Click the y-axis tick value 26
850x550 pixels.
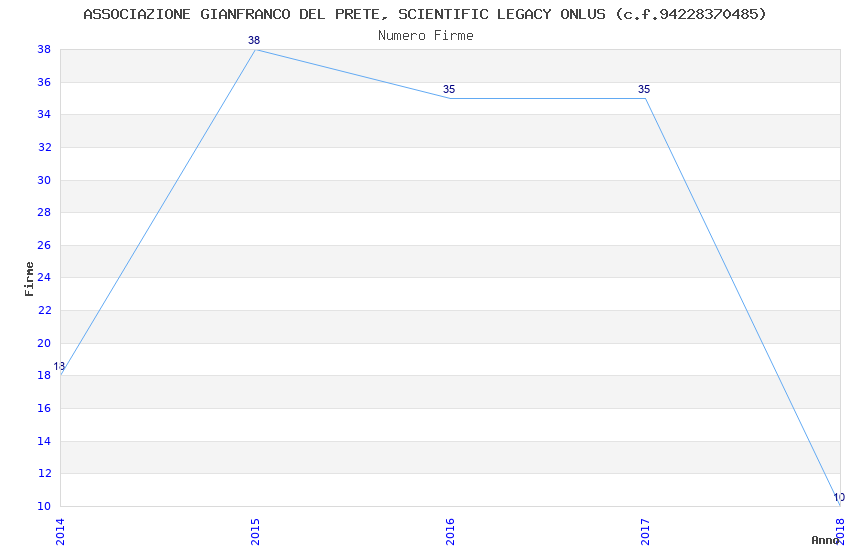coord(44,245)
